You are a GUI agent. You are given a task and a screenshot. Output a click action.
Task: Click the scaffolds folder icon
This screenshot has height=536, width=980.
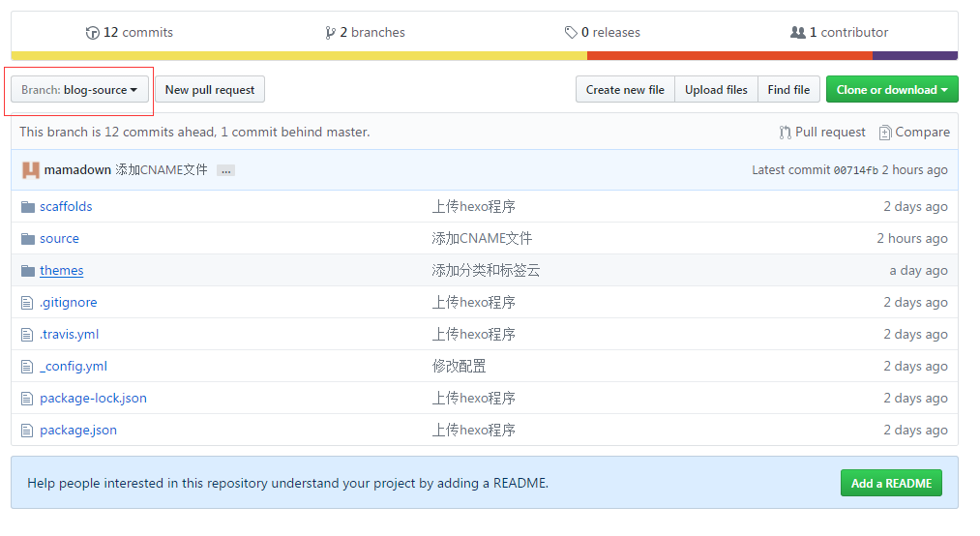pos(28,207)
